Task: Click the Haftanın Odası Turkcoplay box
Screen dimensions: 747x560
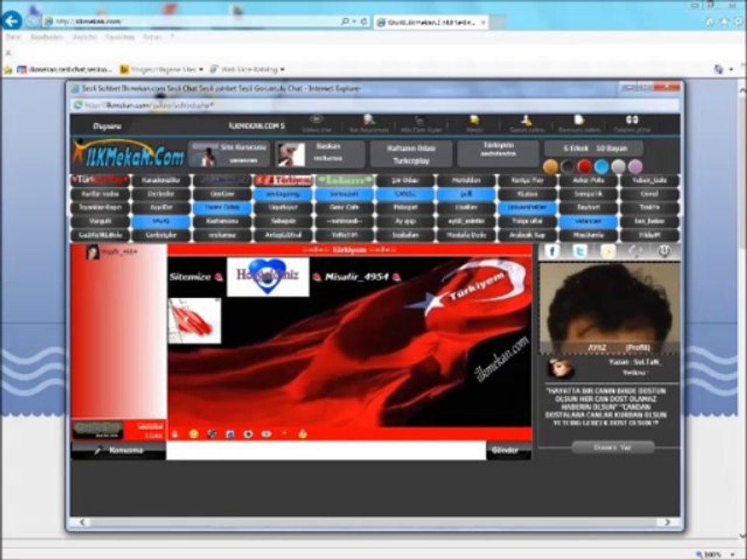Action: point(412,154)
